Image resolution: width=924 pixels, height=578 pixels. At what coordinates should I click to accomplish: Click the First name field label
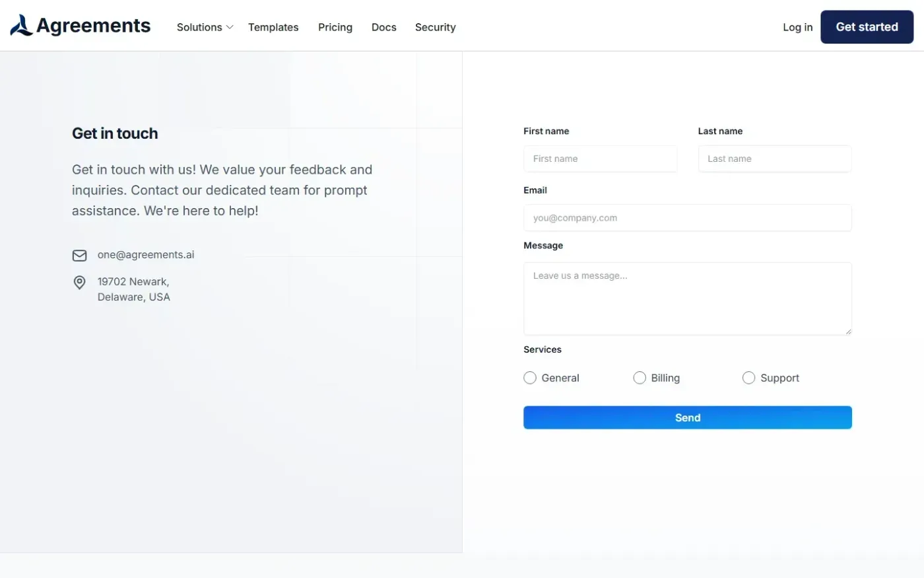coord(546,131)
